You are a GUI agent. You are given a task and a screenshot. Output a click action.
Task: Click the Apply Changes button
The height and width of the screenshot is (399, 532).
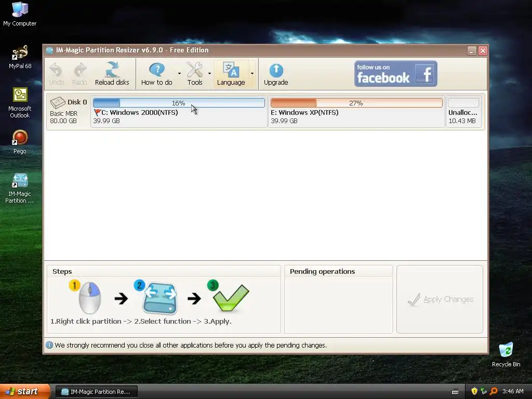pos(440,299)
